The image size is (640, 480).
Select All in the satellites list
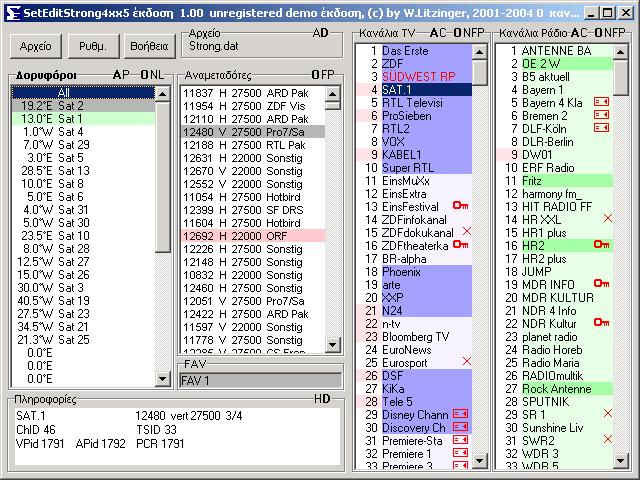coord(84,92)
